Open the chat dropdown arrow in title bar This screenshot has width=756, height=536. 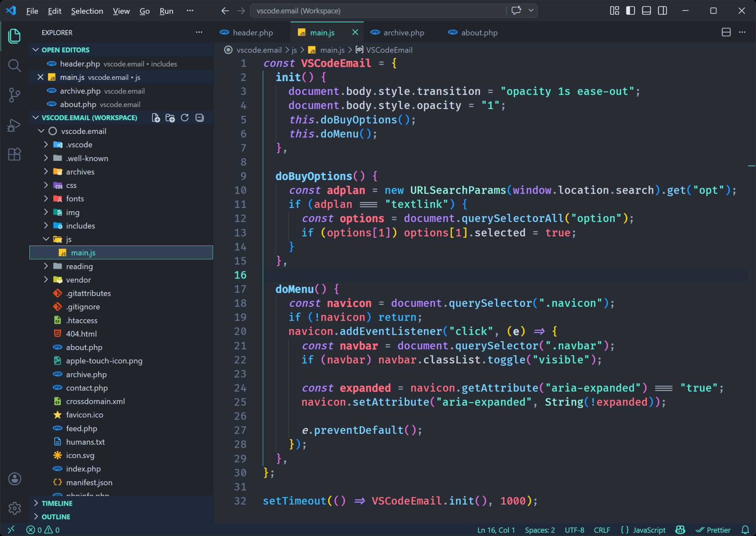(x=531, y=11)
